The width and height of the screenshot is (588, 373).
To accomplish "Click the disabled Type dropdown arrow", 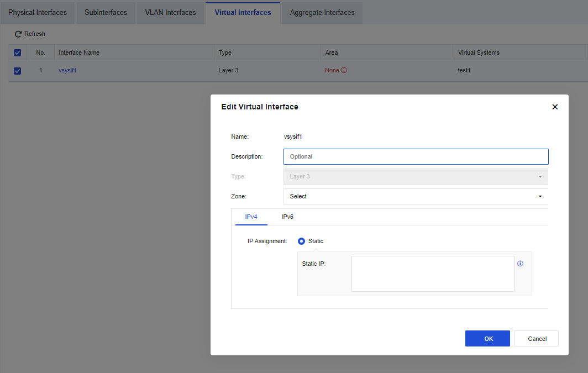I will click(x=540, y=177).
